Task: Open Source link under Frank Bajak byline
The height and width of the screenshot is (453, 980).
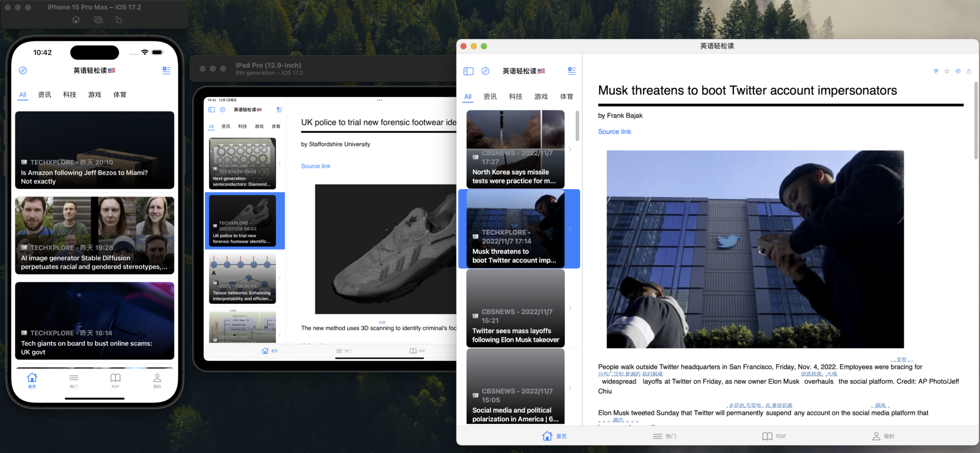Action: point(614,132)
